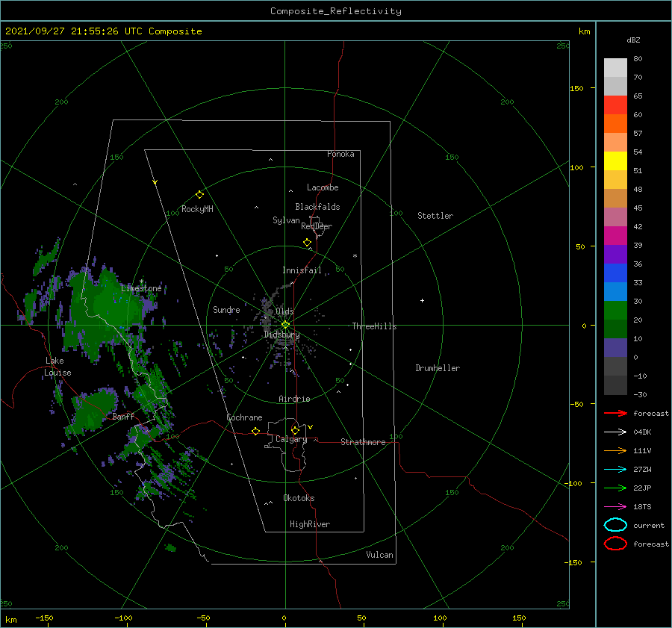The height and width of the screenshot is (628, 672).
Task: Click the orange 111V arrow icon
Action: 615,450
